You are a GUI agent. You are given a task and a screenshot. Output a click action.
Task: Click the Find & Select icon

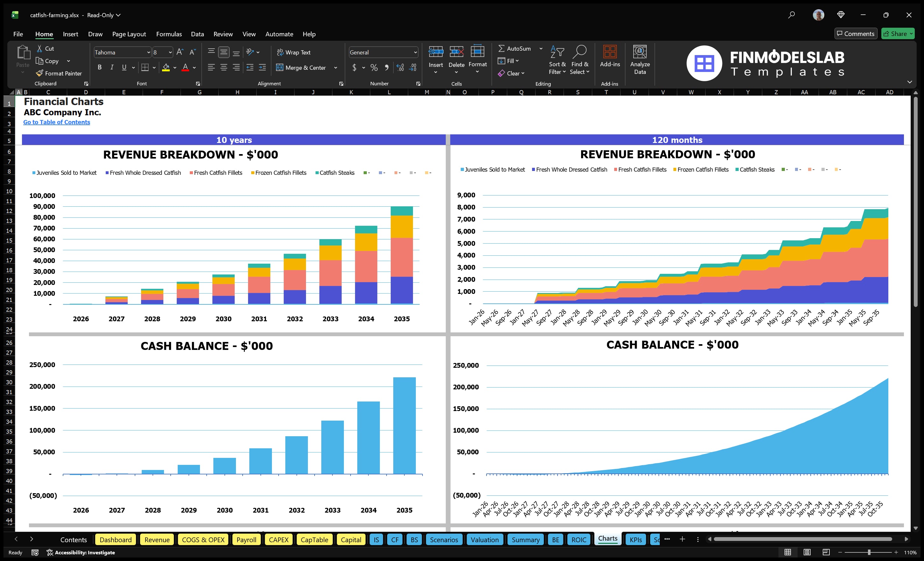(579, 60)
